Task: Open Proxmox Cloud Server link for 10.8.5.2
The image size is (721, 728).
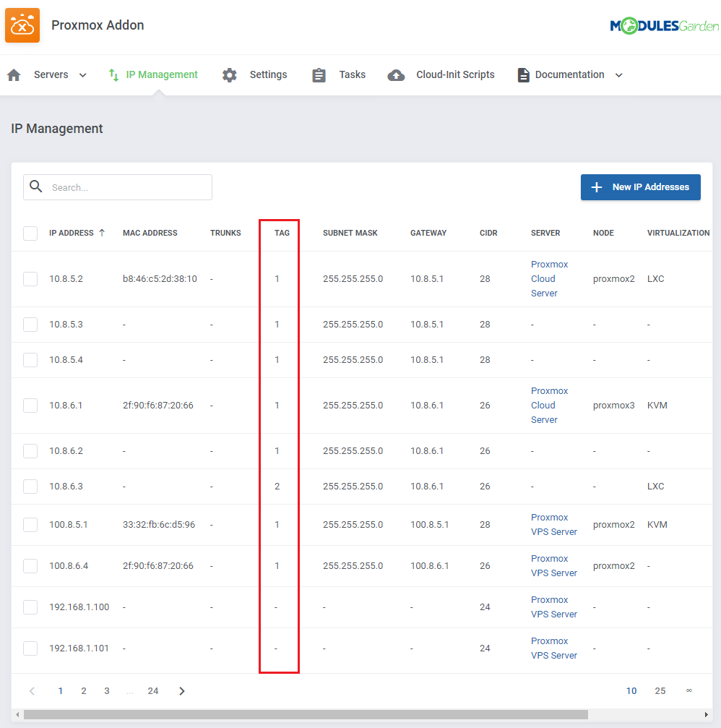Action: [x=549, y=278]
